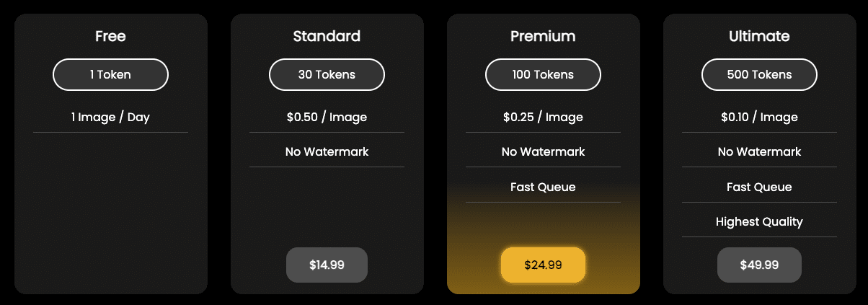Screen dimensions: 868x305
Task: Choose the 30 Tokens pill
Action: coord(327,74)
